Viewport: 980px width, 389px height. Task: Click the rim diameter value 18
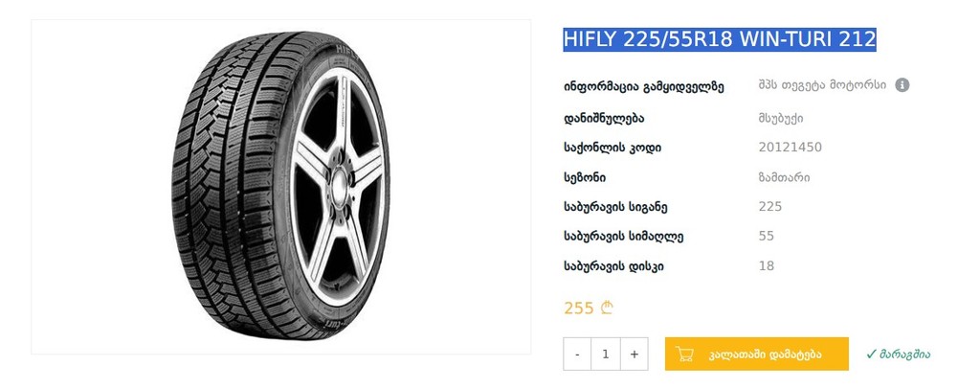[767, 265]
